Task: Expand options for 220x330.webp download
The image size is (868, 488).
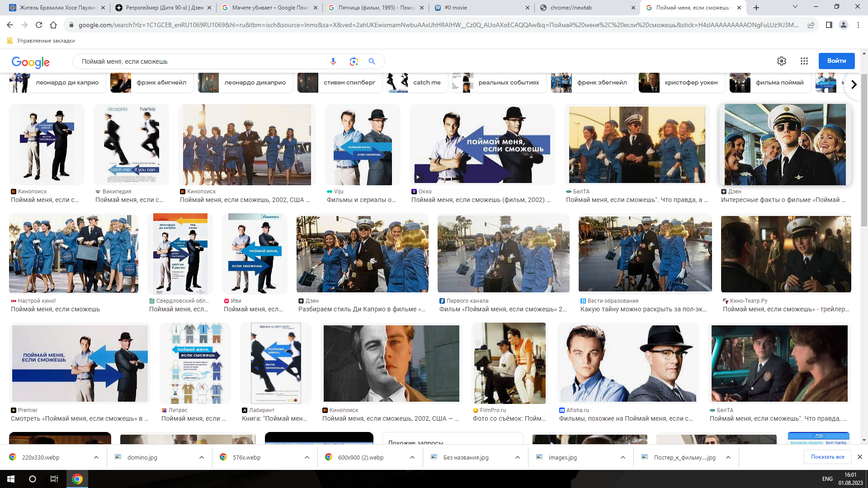Action: click(96, 457)
